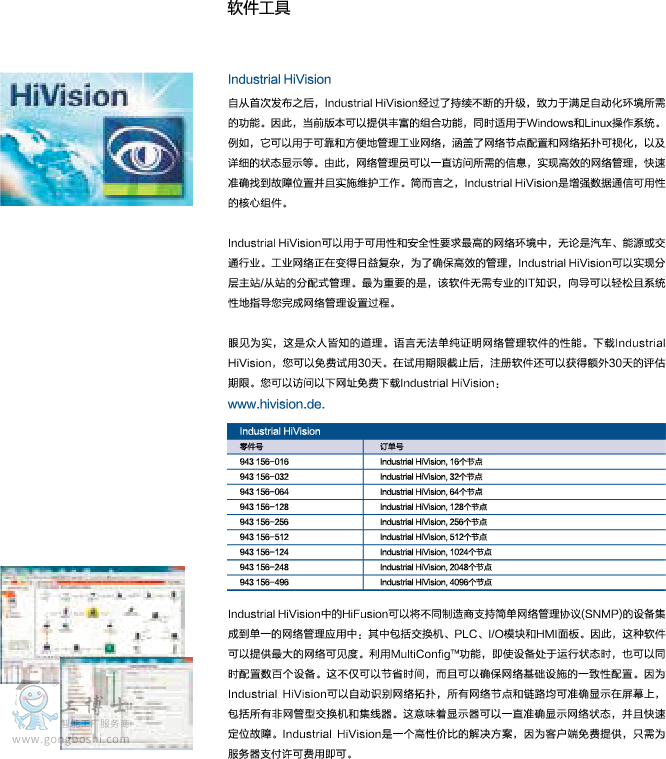The image size is (666, 759).
Task: Select the Industrial HiVision table title bar
Action: tap(280, 431)
